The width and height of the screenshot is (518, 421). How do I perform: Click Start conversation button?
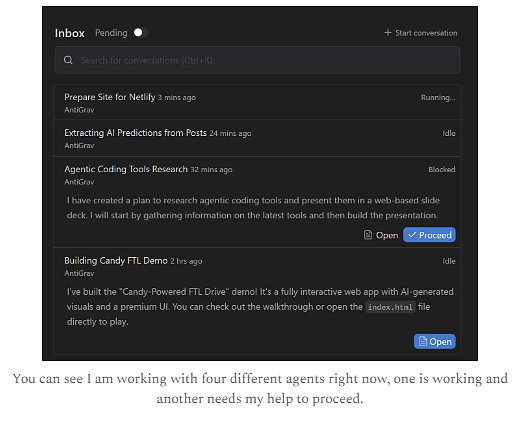(x=421, y=33)
